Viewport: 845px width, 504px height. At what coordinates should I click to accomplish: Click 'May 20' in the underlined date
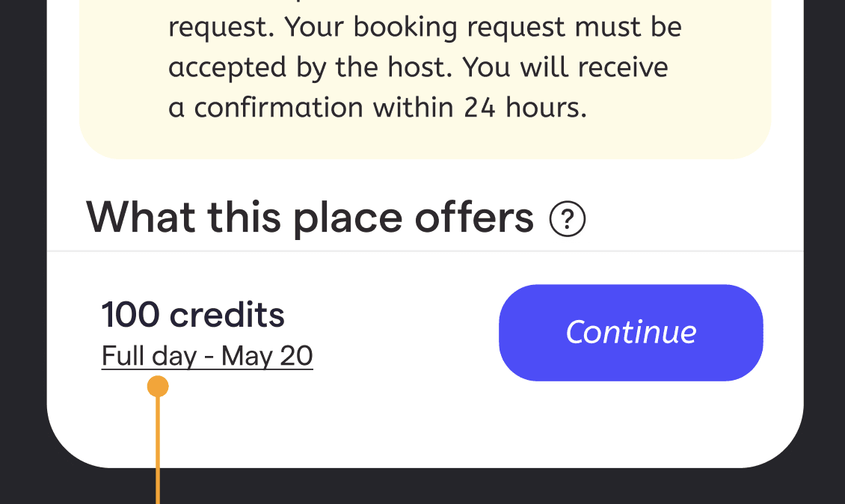[267, 356]
